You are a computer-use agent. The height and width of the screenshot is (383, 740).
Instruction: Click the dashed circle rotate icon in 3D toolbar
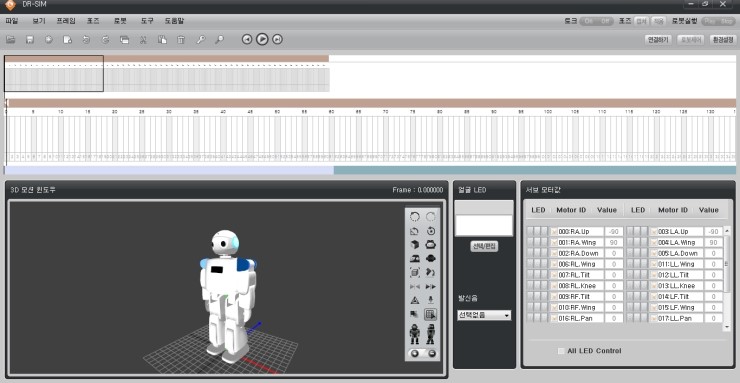point(415,216)
